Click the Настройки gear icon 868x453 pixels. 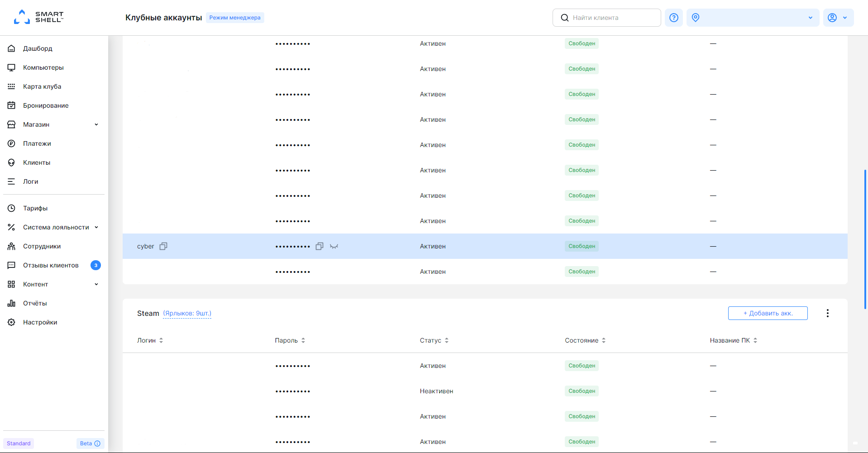coord(11,322)
